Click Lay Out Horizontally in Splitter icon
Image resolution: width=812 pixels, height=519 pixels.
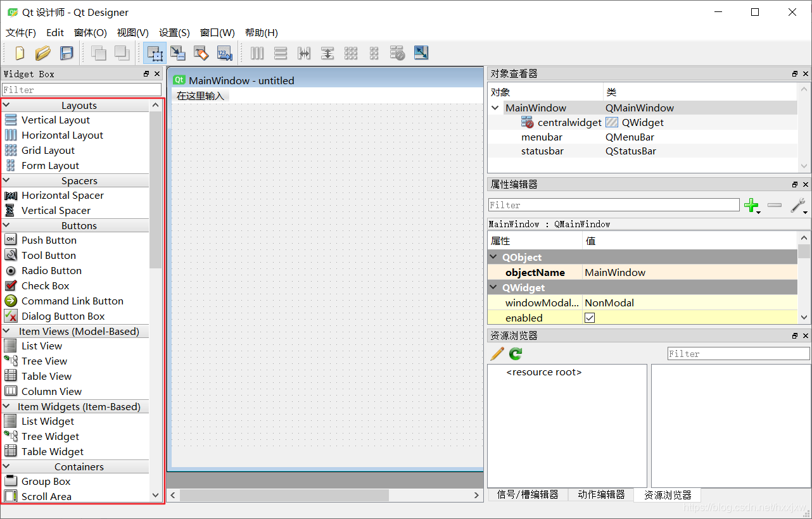tap(304, 53)
